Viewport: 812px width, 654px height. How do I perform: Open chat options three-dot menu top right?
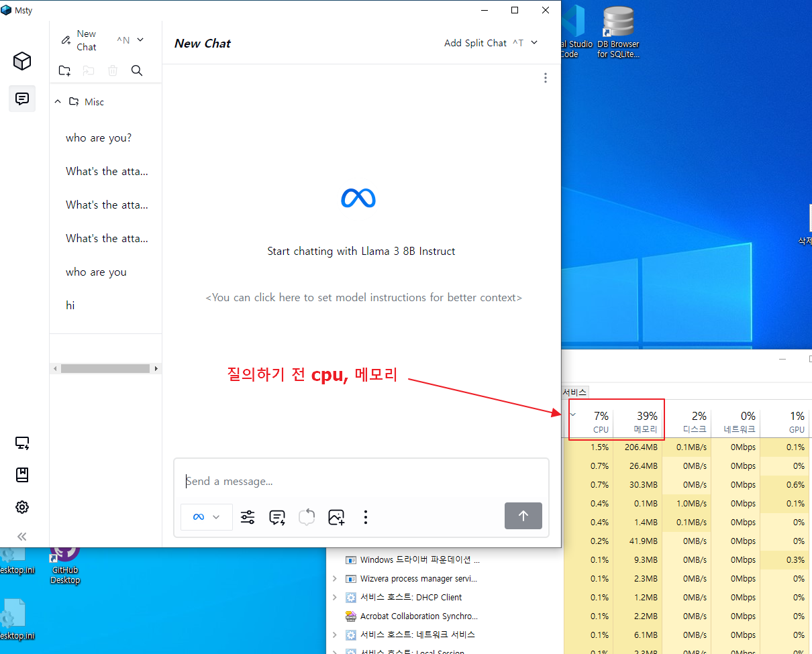(546, 78)
